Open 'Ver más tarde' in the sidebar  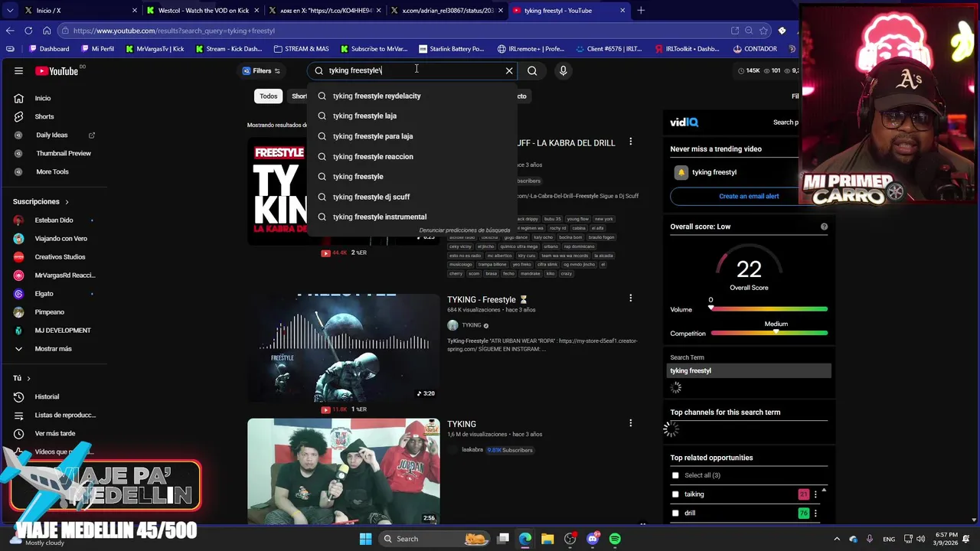[x=54, y=433]
